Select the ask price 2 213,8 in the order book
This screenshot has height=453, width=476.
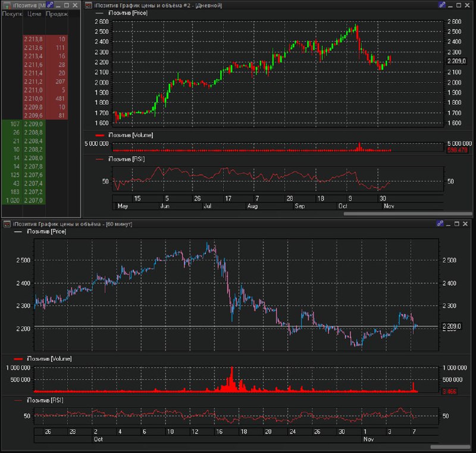[x=34, y=39]
